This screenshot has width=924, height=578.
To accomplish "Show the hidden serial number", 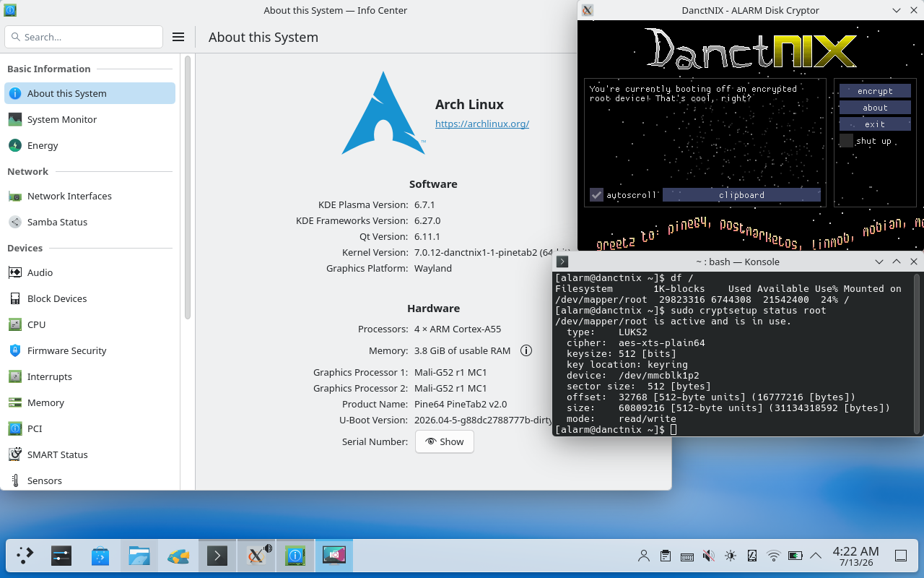I will pos(445,441).
